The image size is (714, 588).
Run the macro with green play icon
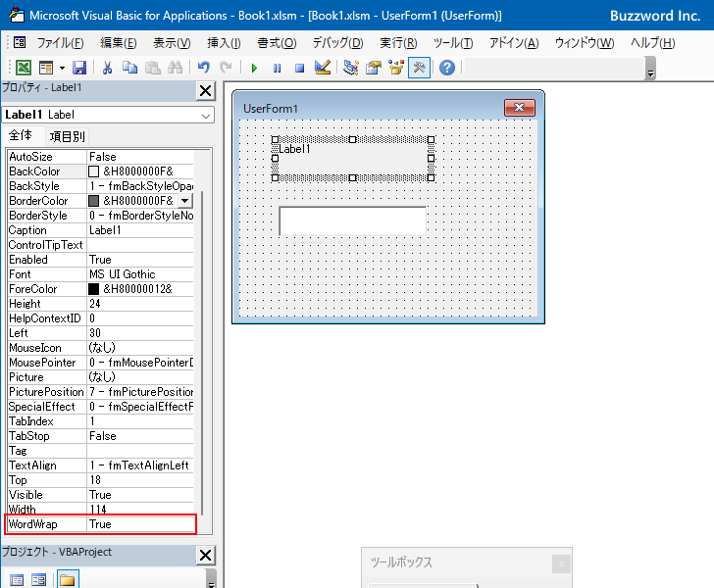point(254,68)
